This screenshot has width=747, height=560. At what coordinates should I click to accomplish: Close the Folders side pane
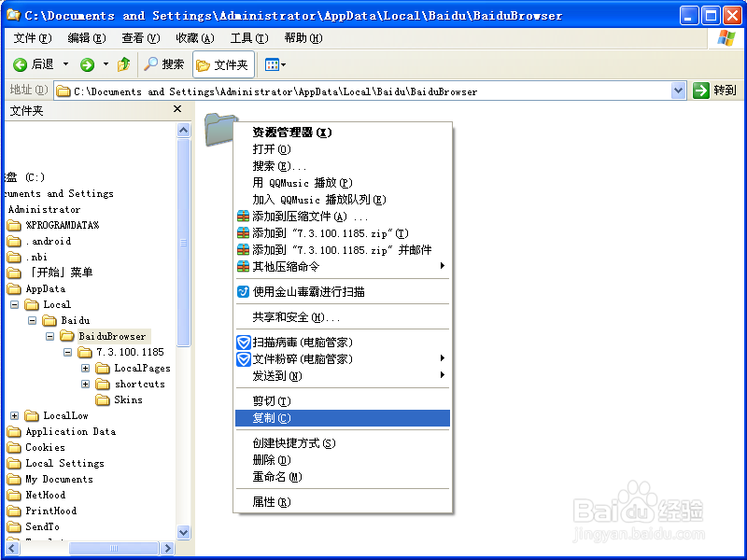click(177, 109)
